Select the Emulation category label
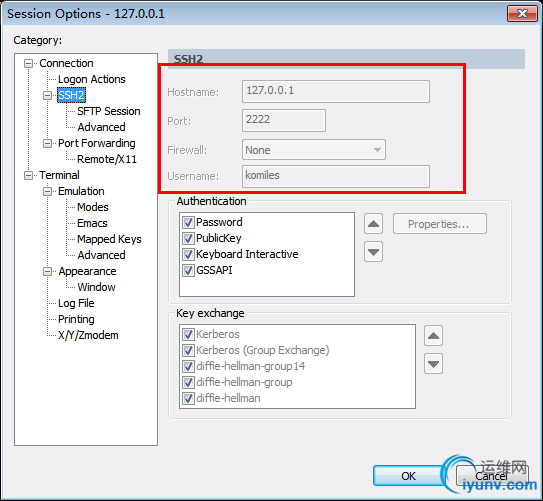 click(x=81, y=191)
